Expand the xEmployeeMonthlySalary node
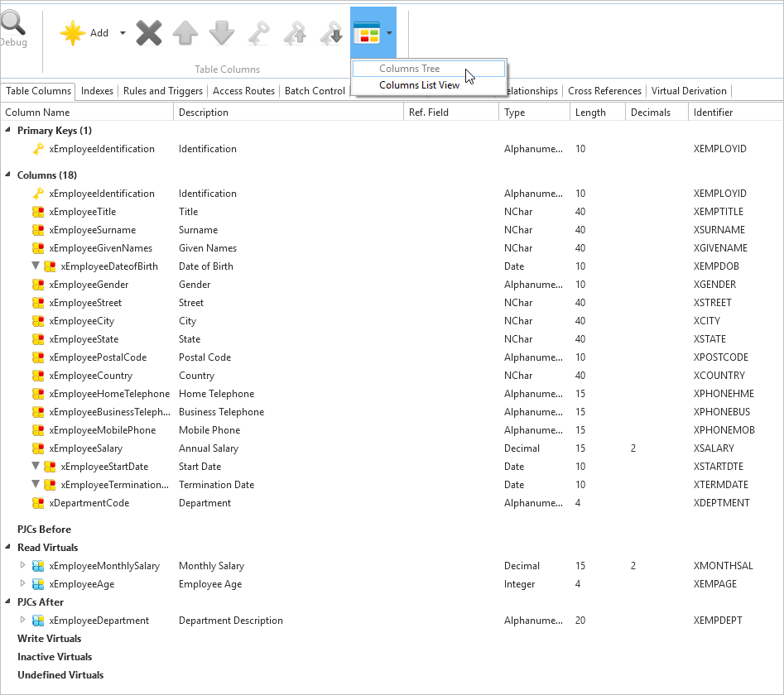The width and height of the screenshot is (784, 695). pyautogui.click(x=22, y=565)
